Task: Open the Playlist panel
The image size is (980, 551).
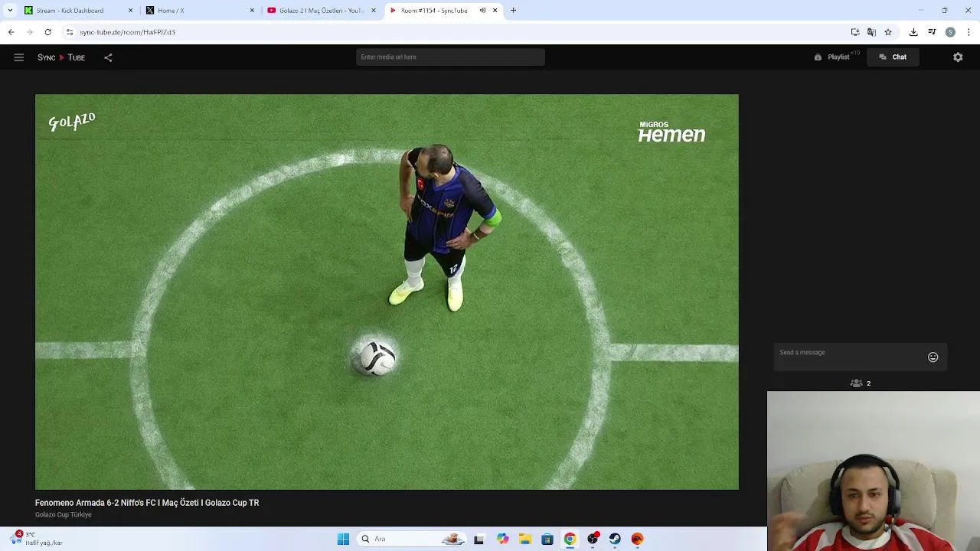Action: (832, 57)
